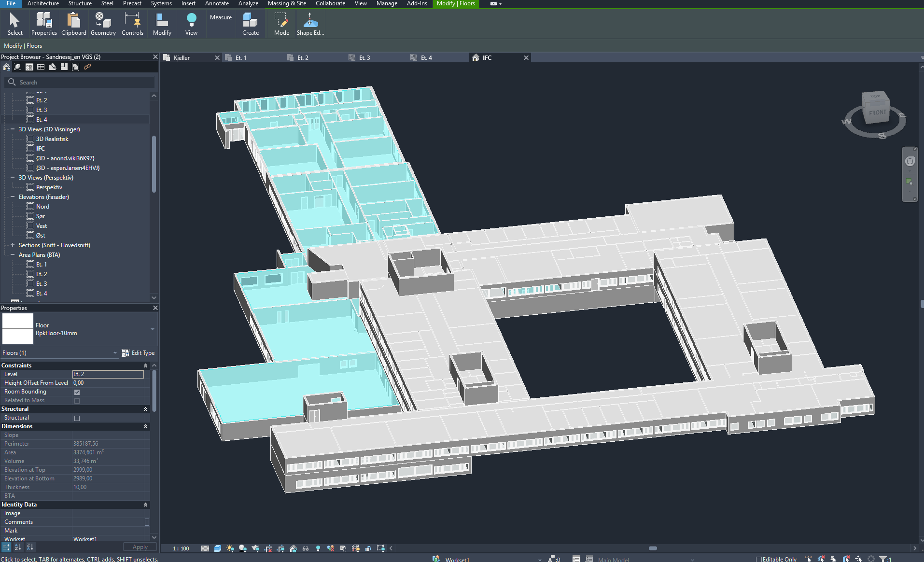Click the Level value field Et. 2
This screenshot has height=562, width=924.
point(108,374)
